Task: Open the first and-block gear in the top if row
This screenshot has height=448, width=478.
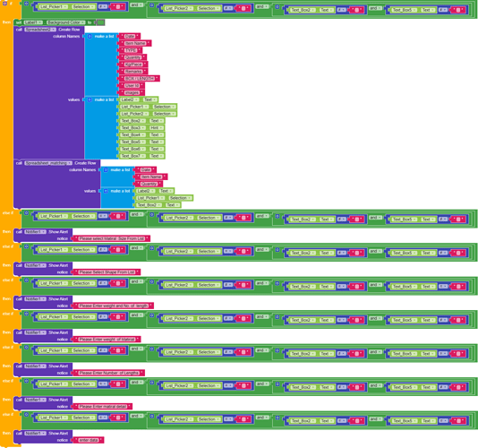Action: [27, 4]
